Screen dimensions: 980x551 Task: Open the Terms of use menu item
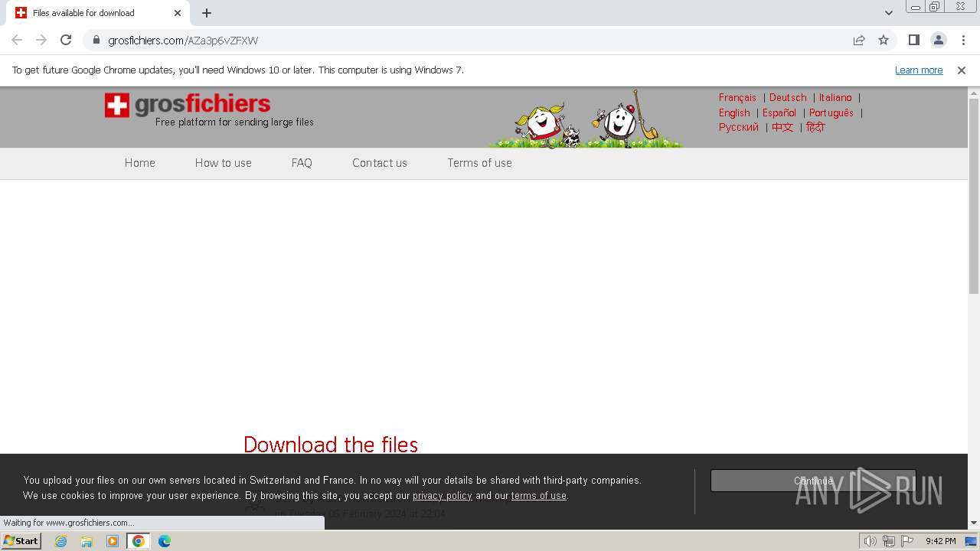pyautogui.click(x=480, y=163)
